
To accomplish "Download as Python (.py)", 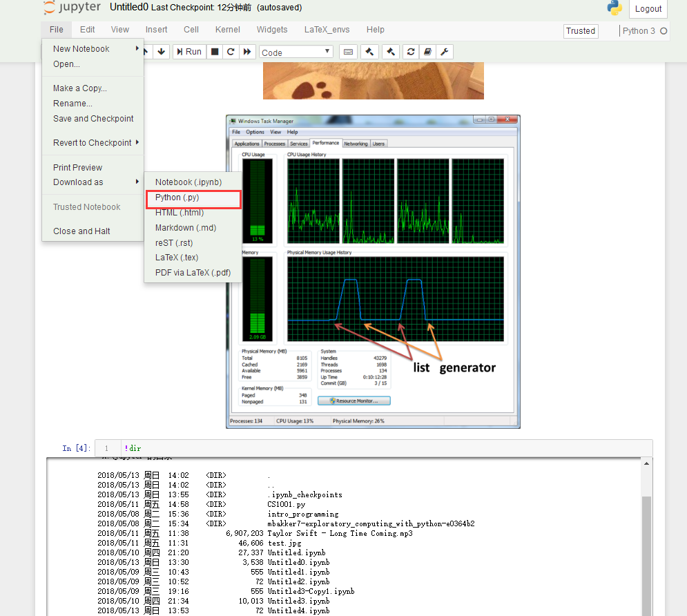I will click(193, 198).
